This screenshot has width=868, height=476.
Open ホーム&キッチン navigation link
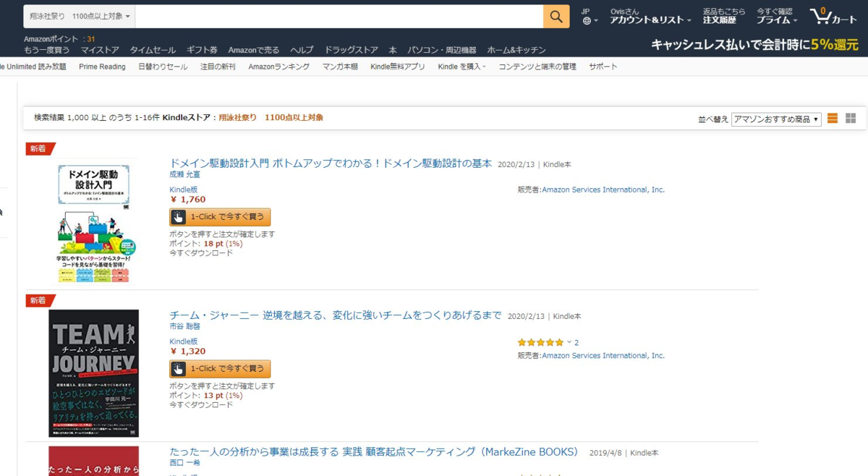point(516,50)
